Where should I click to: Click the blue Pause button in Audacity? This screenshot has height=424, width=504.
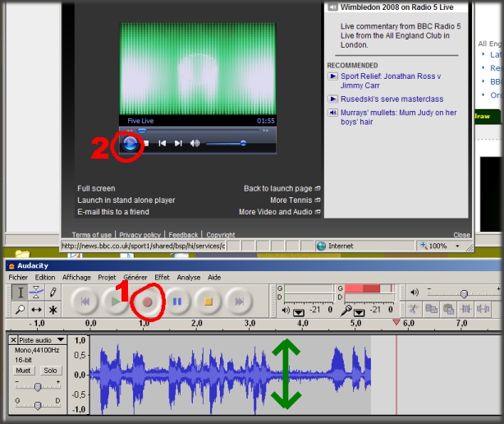coord(177,302)
